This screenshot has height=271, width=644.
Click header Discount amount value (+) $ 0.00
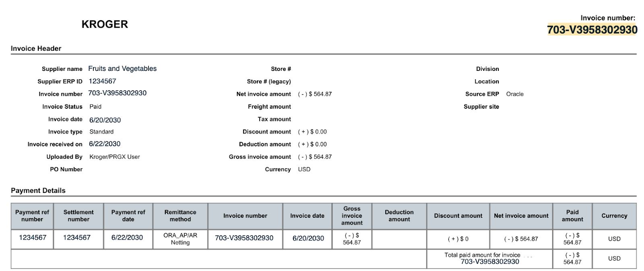pos(312,132)
